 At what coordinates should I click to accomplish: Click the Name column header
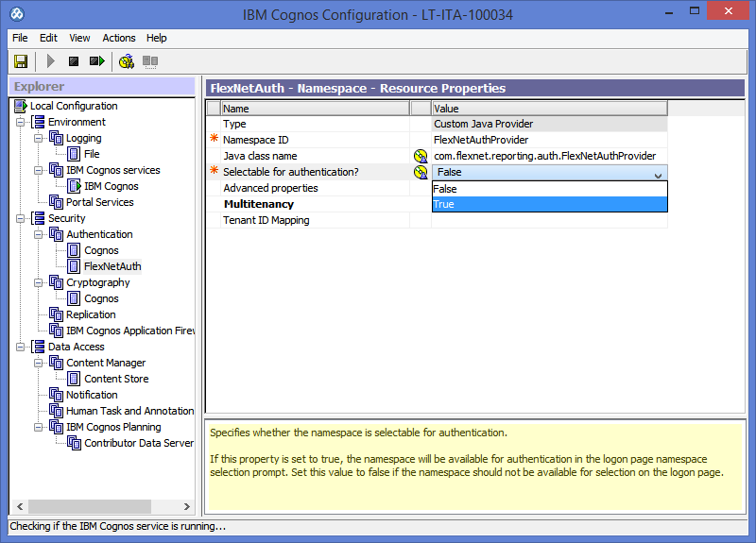[316, 109]
